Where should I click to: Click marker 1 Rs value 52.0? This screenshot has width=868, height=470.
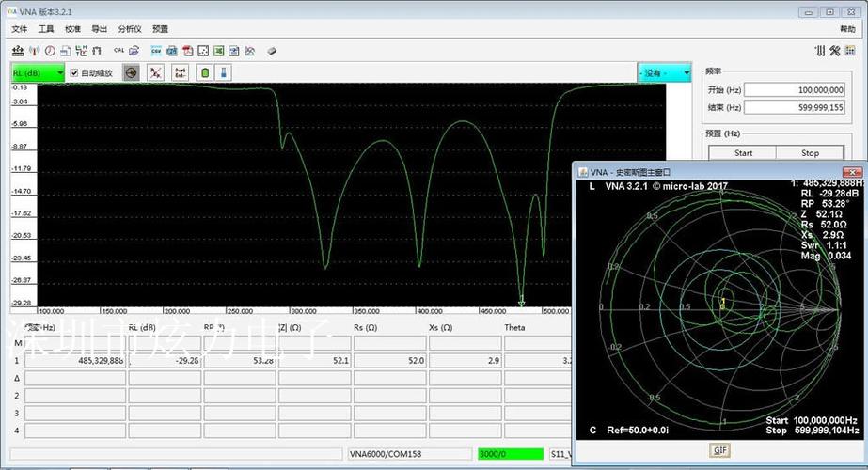click(x=390, y=360)
